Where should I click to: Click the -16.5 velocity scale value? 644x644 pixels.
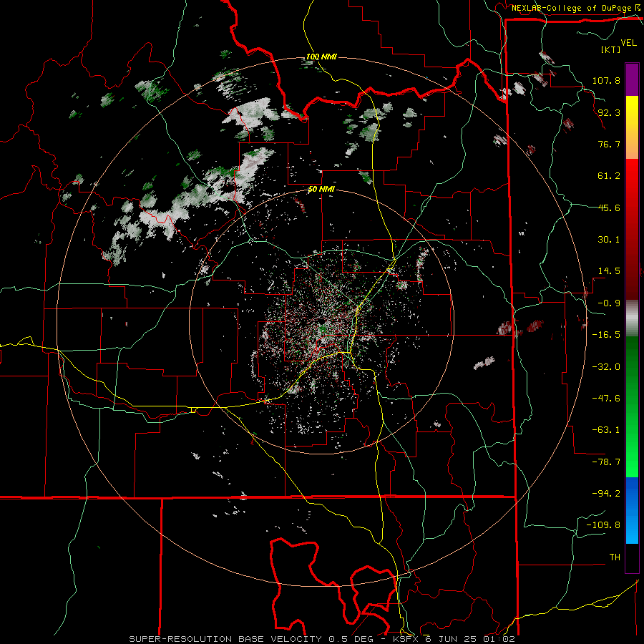pyautogui.click(x=606, y=335)
